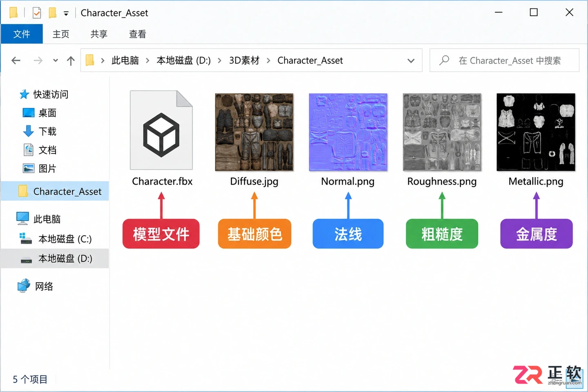Viewport: 588px width, 392px height.
Task: Click 3D素材 in the address breadcrumb
Action: [x=244, y=60]
